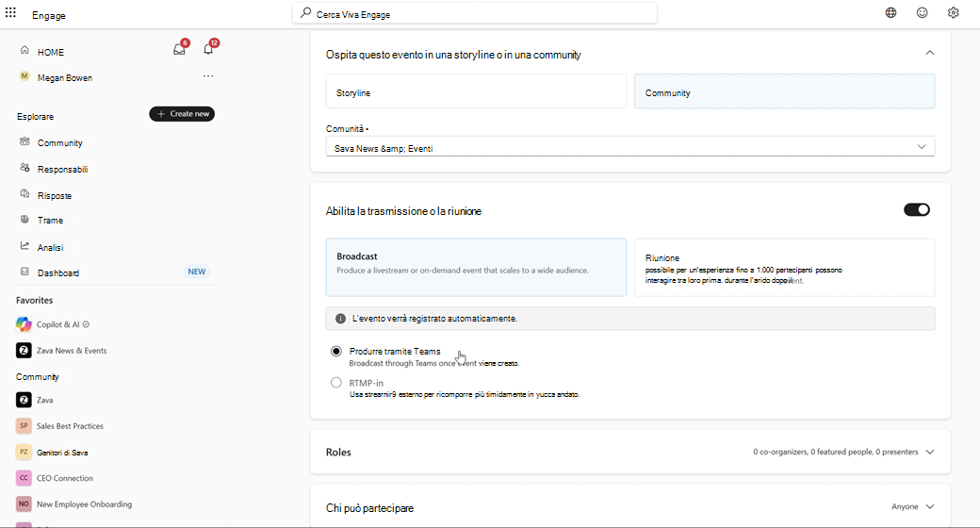Click the search magnifier icon
This screenshot has width=980, height=528.
click(305, 12)
